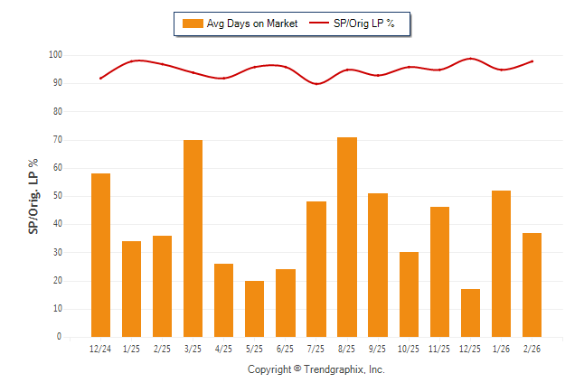Select the 1/25 bar

(131, 289)
